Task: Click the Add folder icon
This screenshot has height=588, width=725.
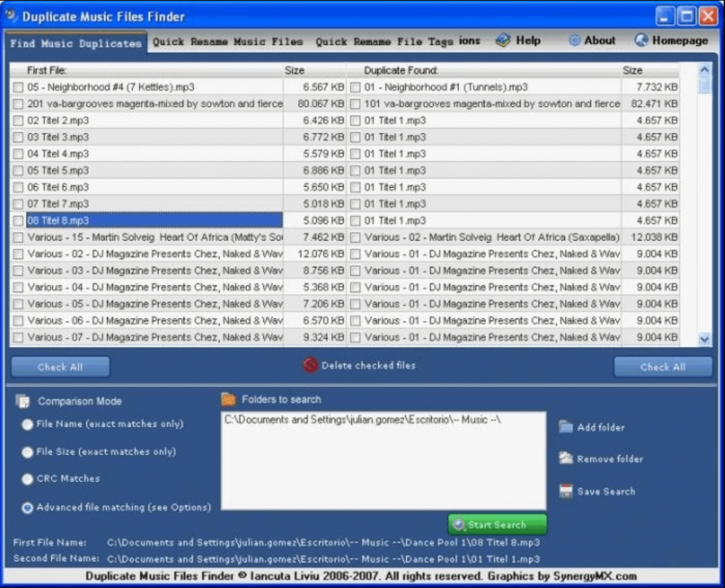Action: click(x=567, y=427)
